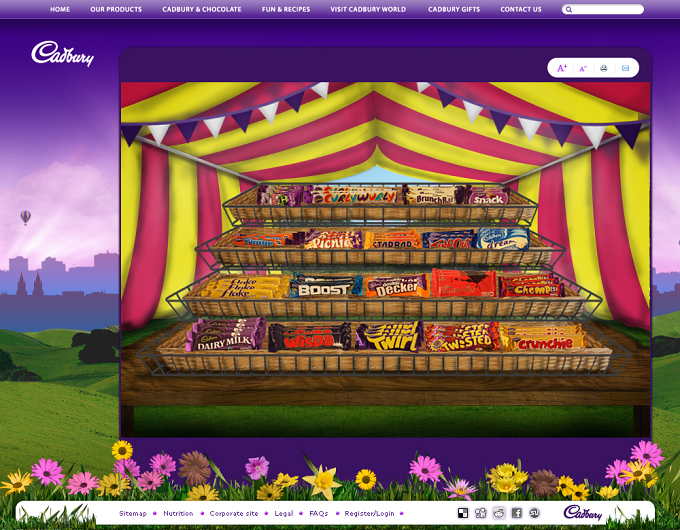Viewport: 680px width, 530px height.
Task: Open the Sitemap link
Action: click(x=133, y=514)
